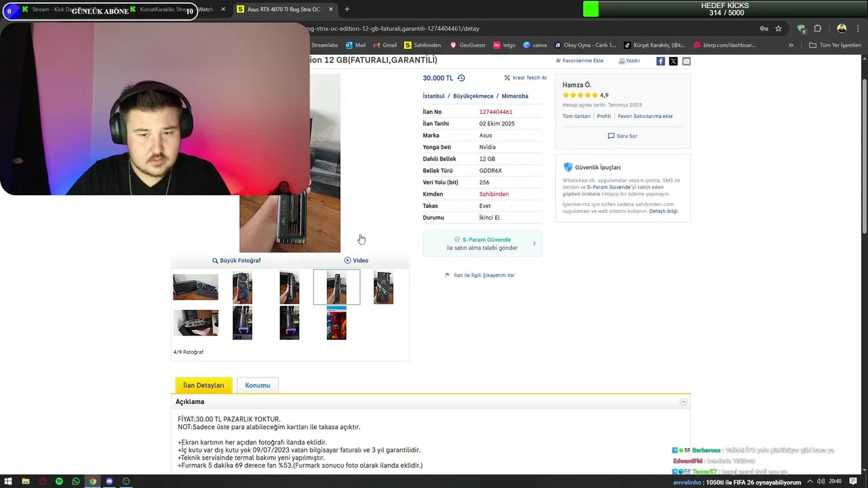The height and width of the screenshot is (488, 868).
Task: Open a new browser tab
Action: click(x=347, y=9)
